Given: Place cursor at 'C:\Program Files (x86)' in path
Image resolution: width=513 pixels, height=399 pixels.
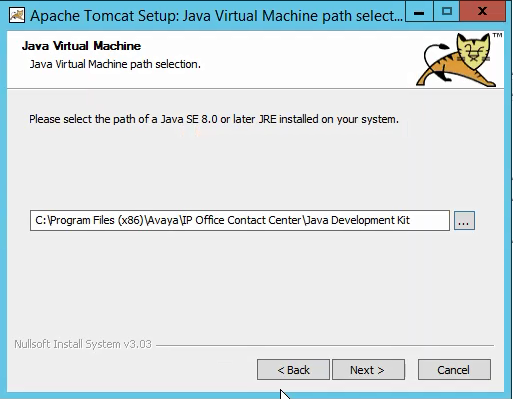Looking at the screenshot, I should (89, 220).
